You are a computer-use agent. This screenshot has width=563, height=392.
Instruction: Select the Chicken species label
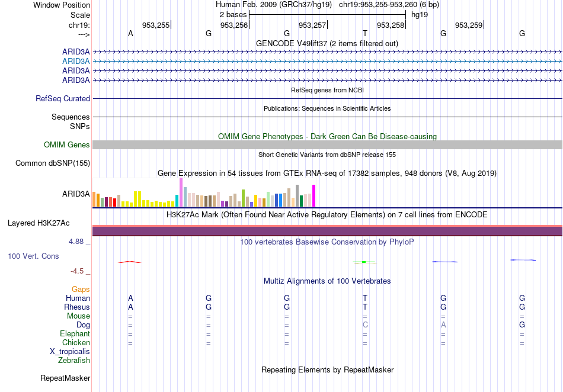[x=76, y=342]
